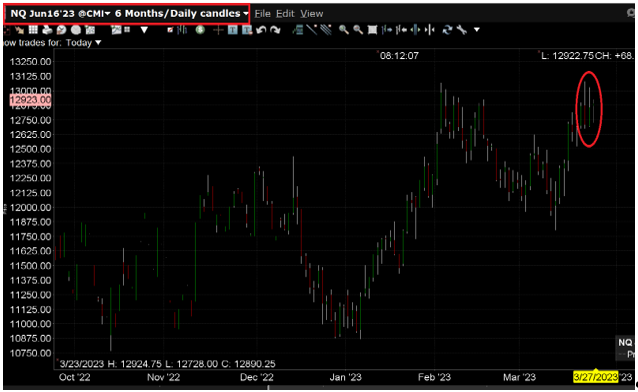This screenshot has height=392, width=638.
Task: Open chart settings wrench icon
Action: click(462, 29)
